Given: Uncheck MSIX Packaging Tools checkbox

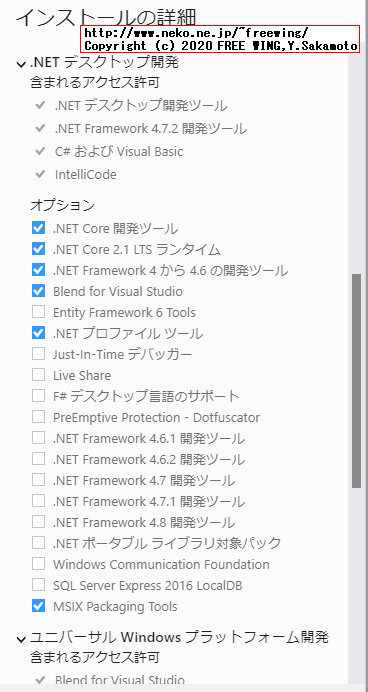Looking at the screenshot, I should click(38, 606).
